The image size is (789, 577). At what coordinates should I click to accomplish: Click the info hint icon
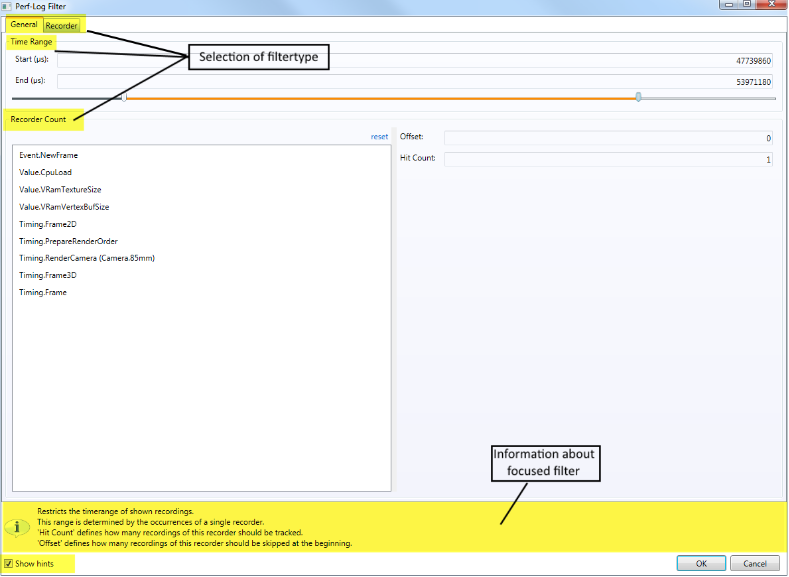17,527
